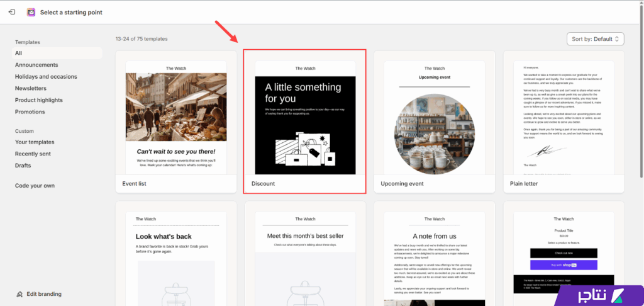
Task: Open the Promotions category
Action: click(x=30, y=112)
